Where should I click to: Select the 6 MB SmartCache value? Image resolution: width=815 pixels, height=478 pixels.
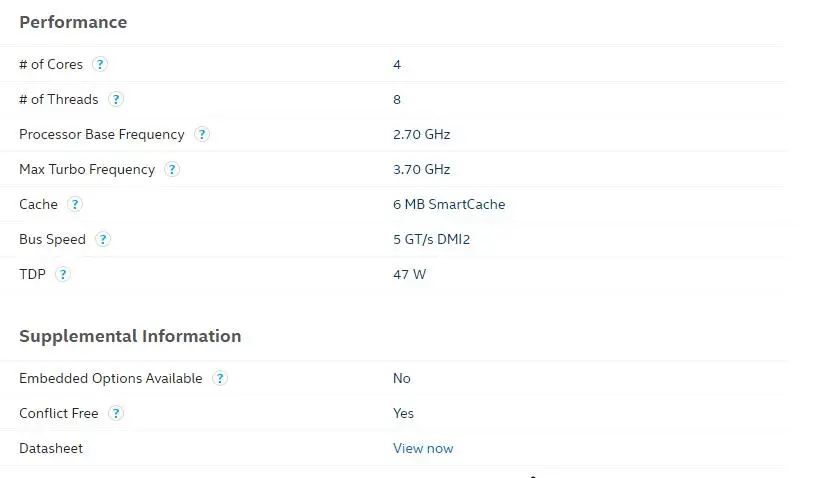(449, 204)
